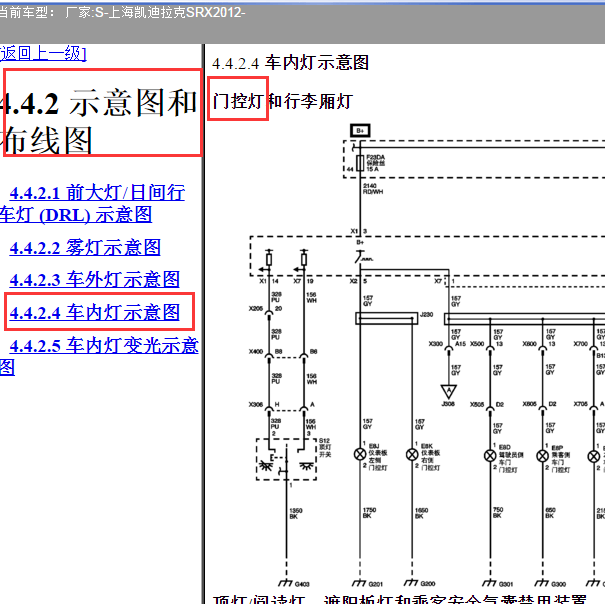Open 4.4.2.4 车内灯示意图 link
This screenshot has width=605, height=604.
click(95, 312)
